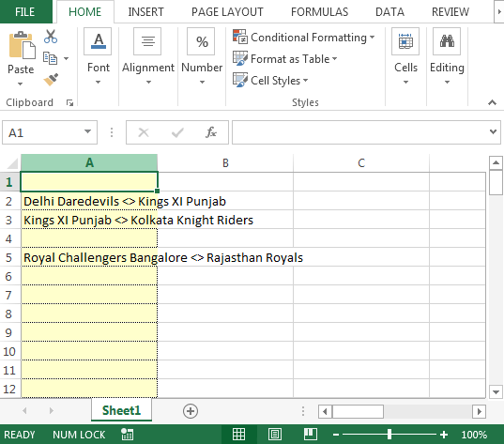Open the Alignment group button

click(x=147, y=41)
